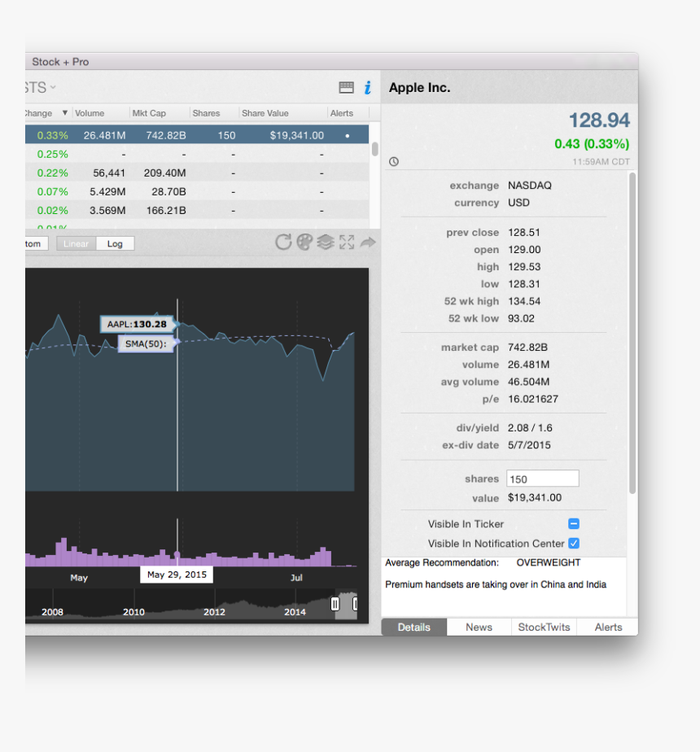The width and height of the screenshot is (700, 752).
Task: Click the OVERWEIGHT recommendation text
Action: tap(549, 562)
